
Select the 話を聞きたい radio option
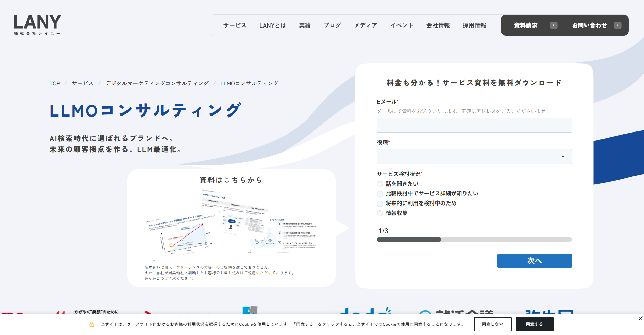[x=379, y=184]
